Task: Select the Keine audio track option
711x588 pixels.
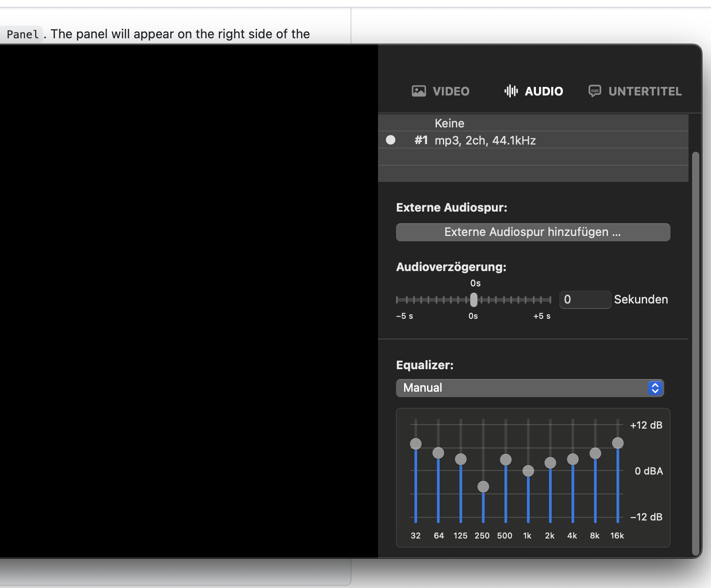Action: (449, 123)
